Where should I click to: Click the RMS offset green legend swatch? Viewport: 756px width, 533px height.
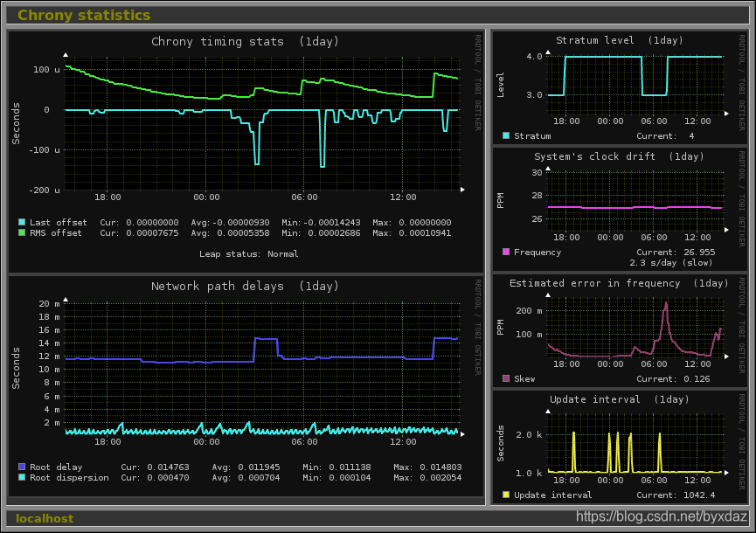point(22,232)
